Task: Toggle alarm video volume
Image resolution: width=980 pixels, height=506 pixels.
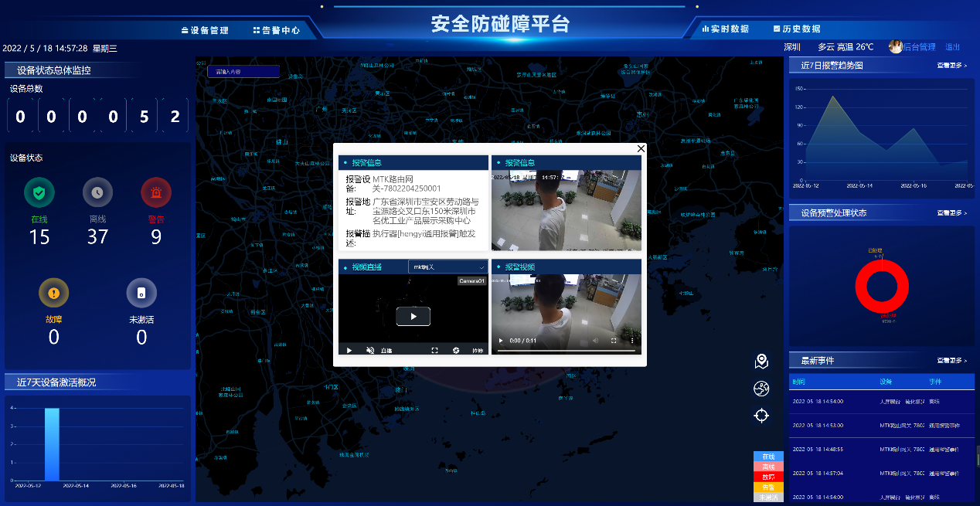Action: point(595,341)
